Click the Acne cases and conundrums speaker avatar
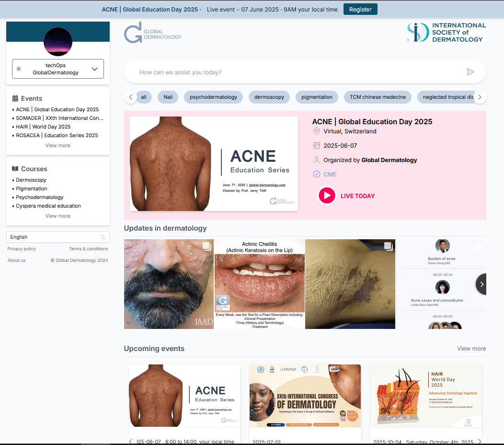The height and width of the screenshot is (445, 504). pos(442,287)
